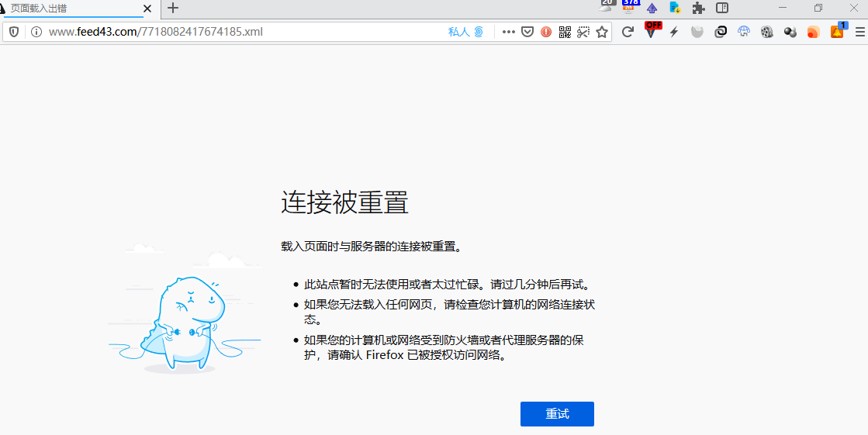The width and height of the screenshot is (868, 435).
Task: Open the Firefox hamburger menu
Action: tap(859, 32)
